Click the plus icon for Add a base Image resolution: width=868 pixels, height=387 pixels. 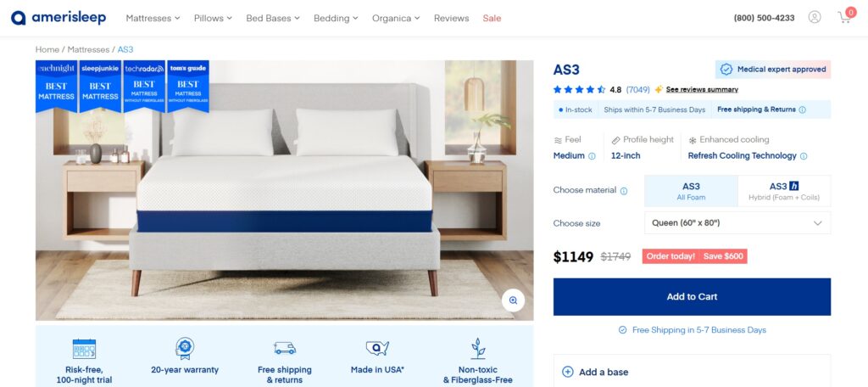coord(567,372)
